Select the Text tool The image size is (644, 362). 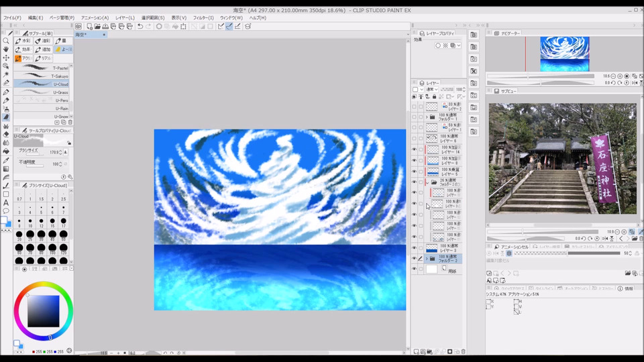click(x=6, y=202)
